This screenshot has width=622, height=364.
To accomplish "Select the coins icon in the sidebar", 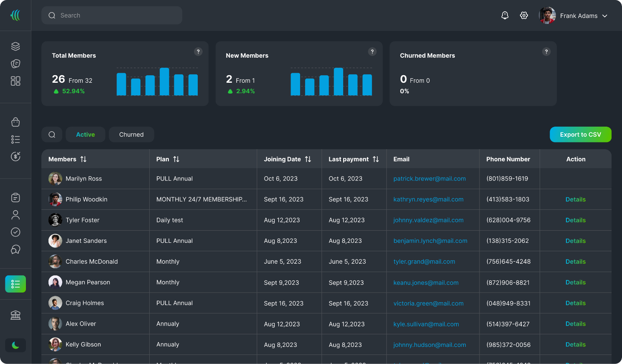I will click(15, 64).
